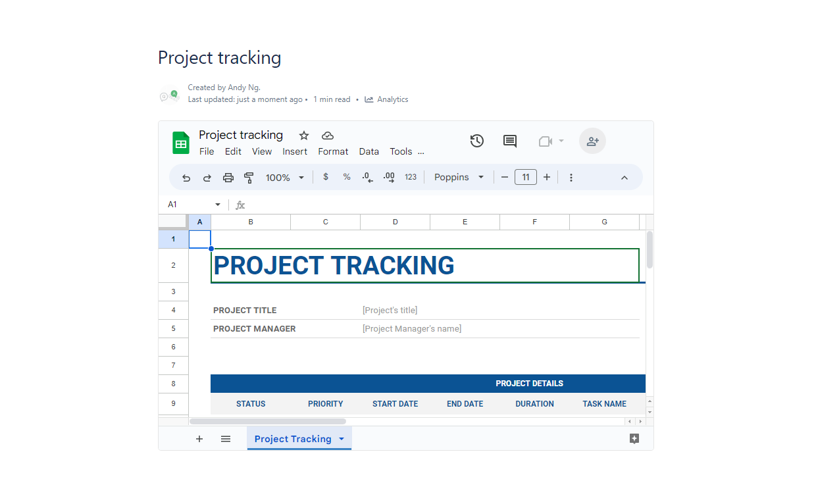Click the [Project Manager's name] cell
The height and width of the screenshot is (504, 816).
coord(412,328)
